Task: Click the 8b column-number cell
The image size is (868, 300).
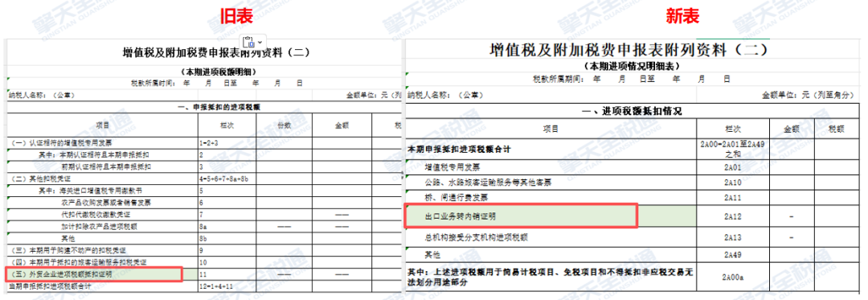Action: pos(227,238)
